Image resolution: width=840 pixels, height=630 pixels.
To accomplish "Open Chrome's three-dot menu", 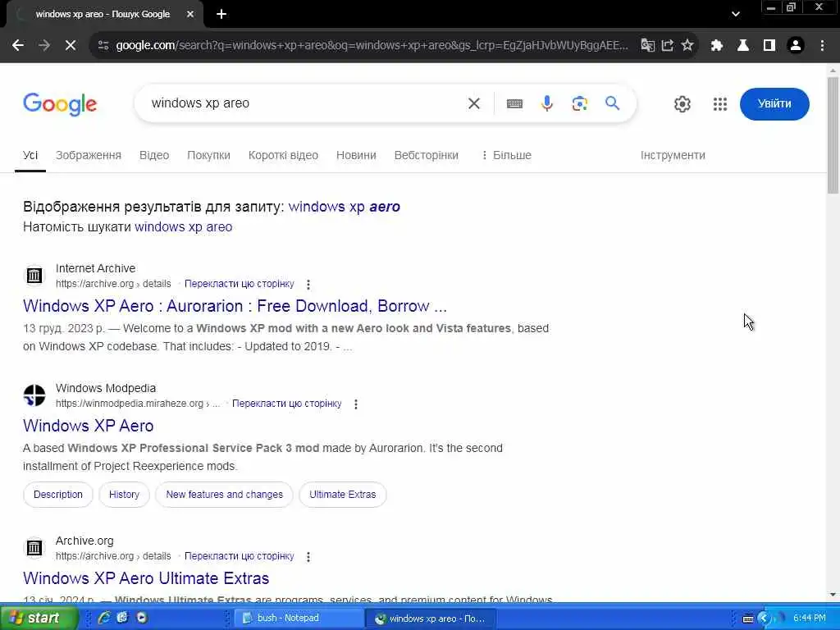I will coord(822,46).
